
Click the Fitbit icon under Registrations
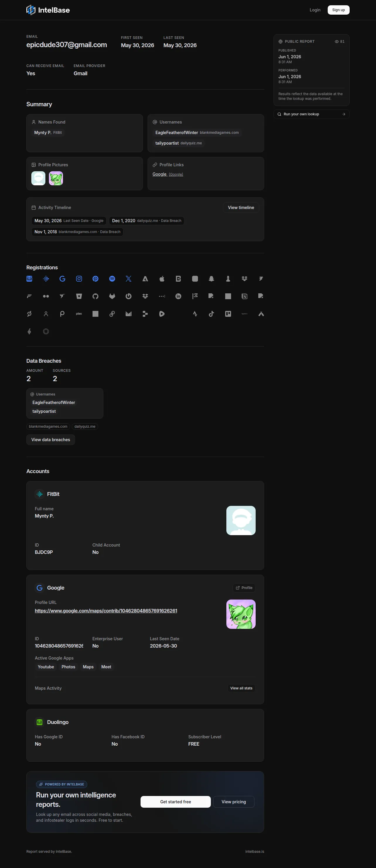click(x=46, y=279)
